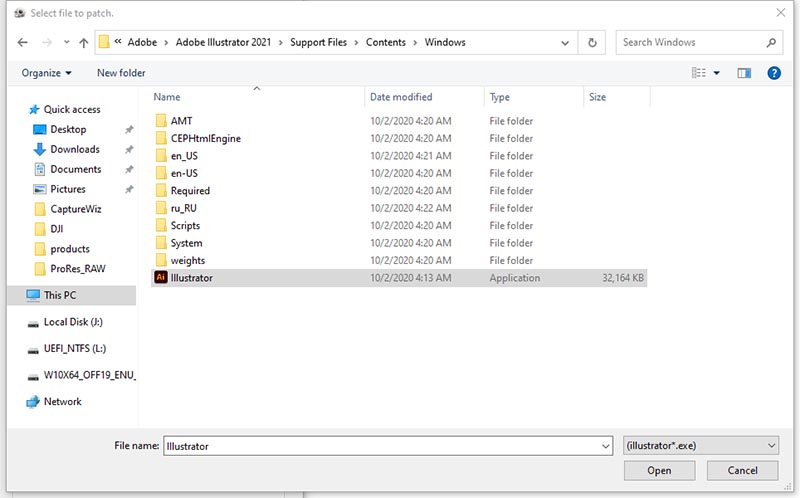Select the AMT folder icon
Viewport: 800px width, 498px height.
pyautogui.click(x=161, y=121)
